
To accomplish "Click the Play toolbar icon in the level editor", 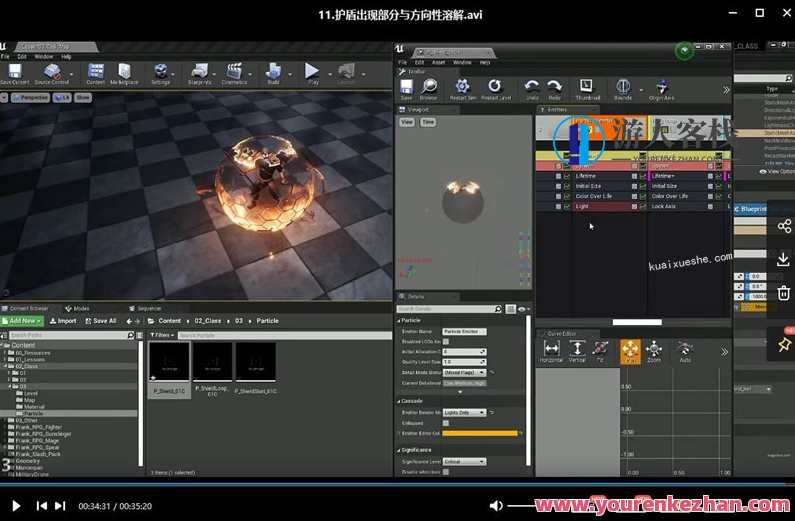I will (x=312, y=71).
